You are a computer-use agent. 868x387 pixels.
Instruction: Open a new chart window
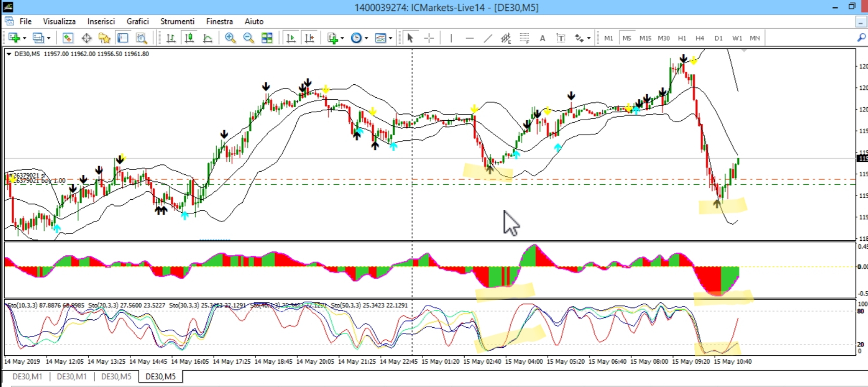(x=14, y=38)
